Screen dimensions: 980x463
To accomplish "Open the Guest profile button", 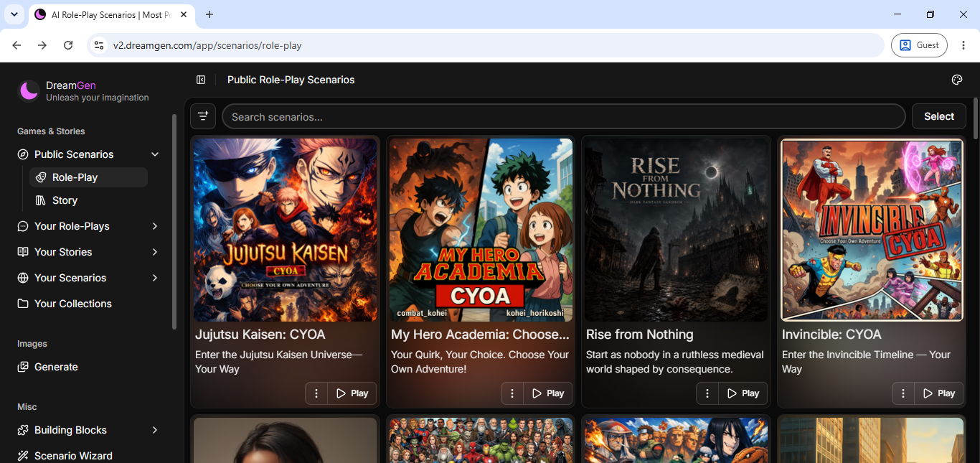I will 919,45.
